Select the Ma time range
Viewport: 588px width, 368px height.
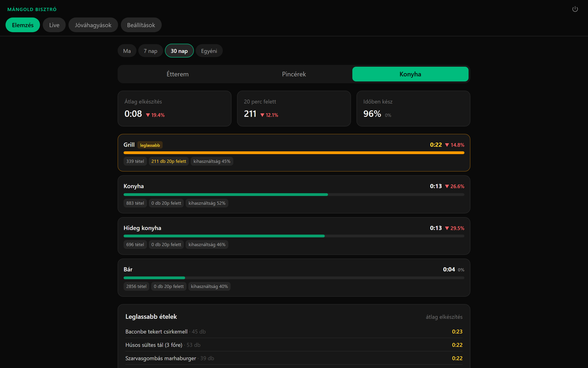(x=127, y=51)
